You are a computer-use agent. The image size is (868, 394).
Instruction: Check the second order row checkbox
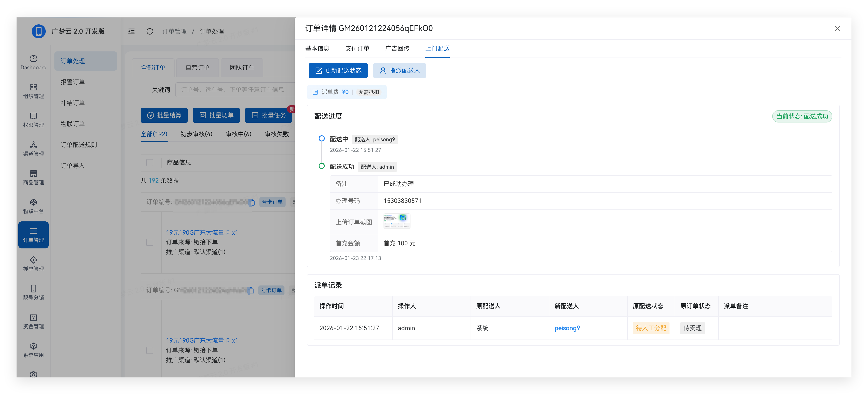pos(150,350)
